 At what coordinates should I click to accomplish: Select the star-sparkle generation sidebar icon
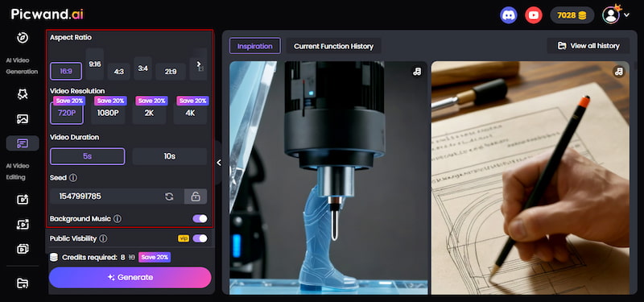coord(23,95)
